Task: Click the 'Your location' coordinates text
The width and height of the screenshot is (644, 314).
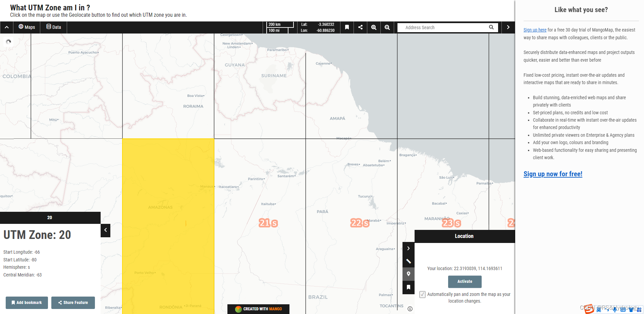Action: tap(465, 268)
